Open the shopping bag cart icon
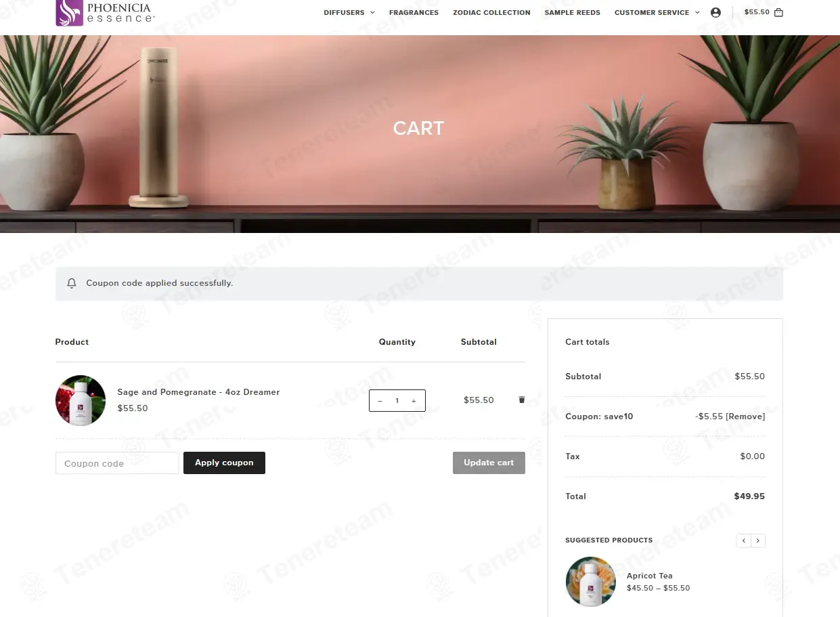The image size is (840, 617). click(x=778, y=12)
